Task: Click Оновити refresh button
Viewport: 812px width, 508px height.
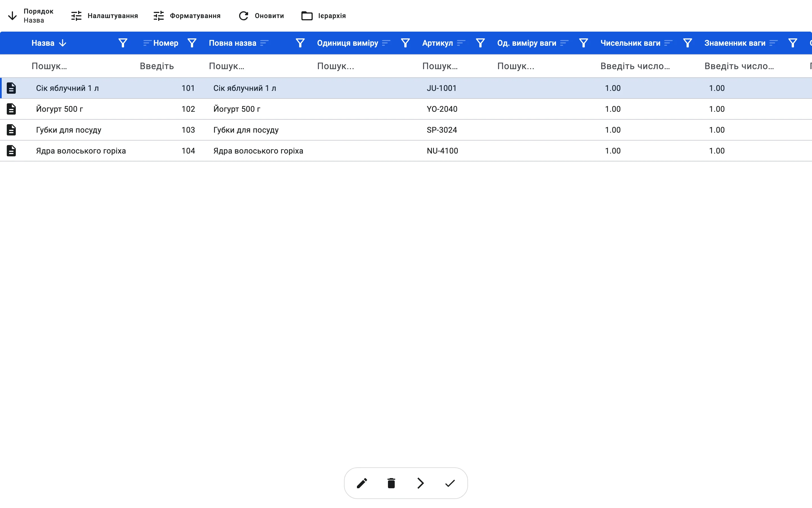Action: (261, 16)
